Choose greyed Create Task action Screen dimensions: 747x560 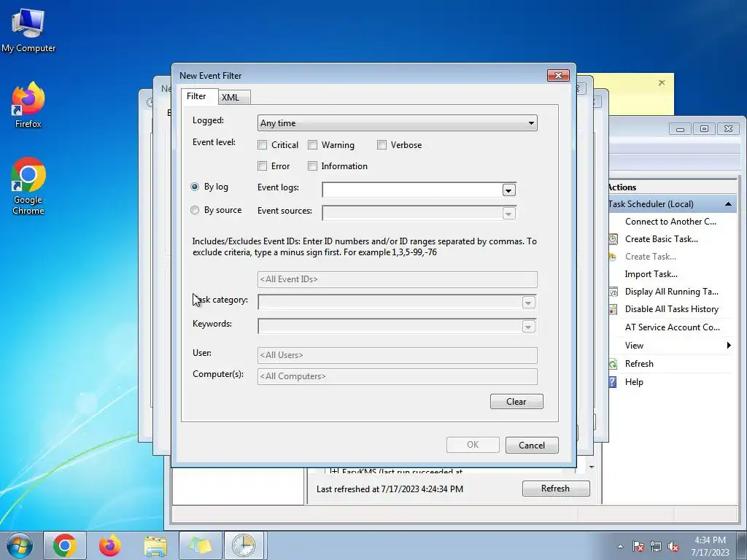coord(650,256)
